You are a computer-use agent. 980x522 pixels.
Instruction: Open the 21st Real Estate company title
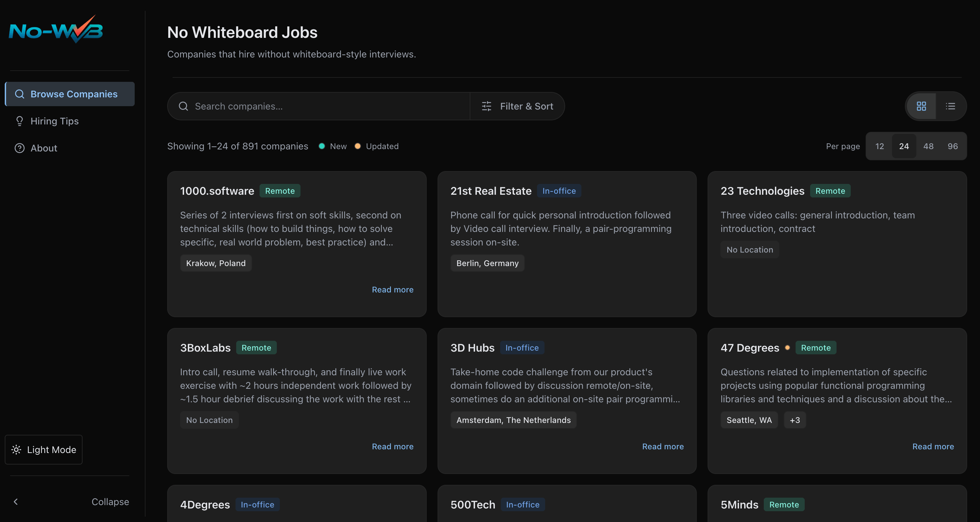(x=491, y=190)
